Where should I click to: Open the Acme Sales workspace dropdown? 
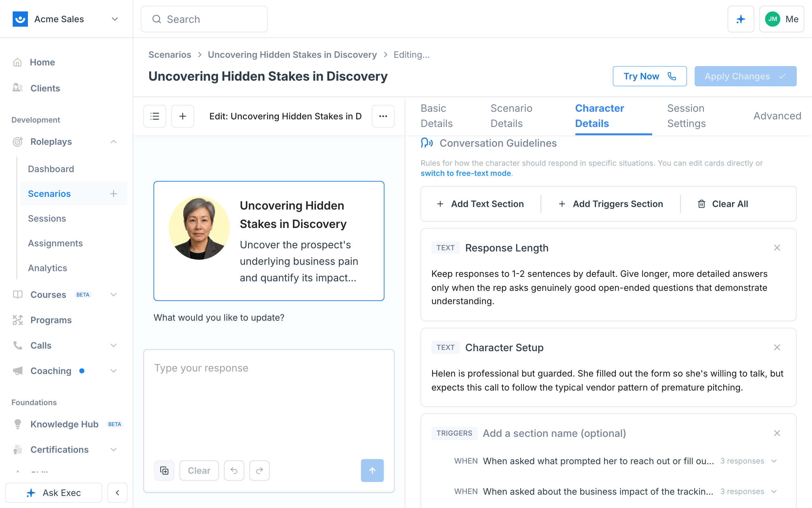point(115,19)
